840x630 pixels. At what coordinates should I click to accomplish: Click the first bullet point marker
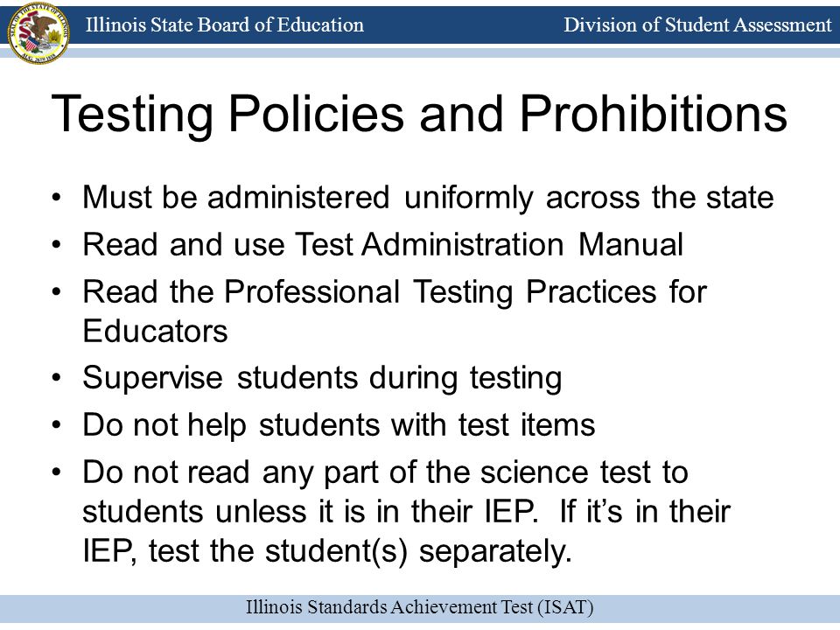[x=56, y=199]
